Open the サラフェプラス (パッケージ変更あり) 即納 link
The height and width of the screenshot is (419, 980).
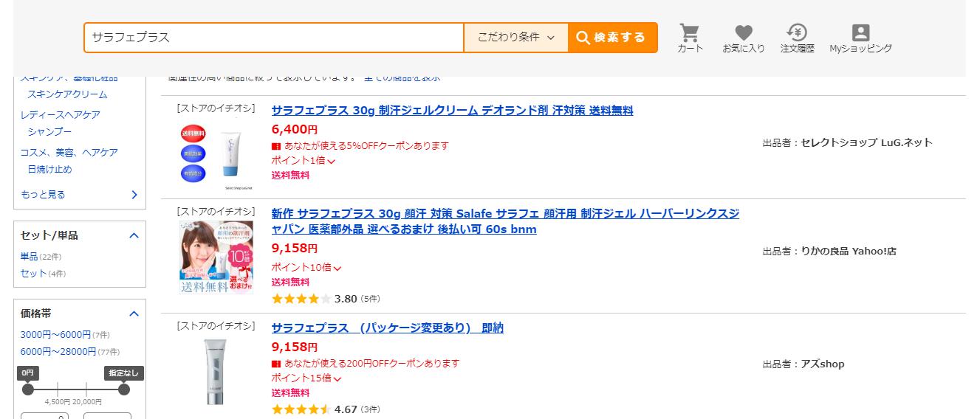point(387,328)
